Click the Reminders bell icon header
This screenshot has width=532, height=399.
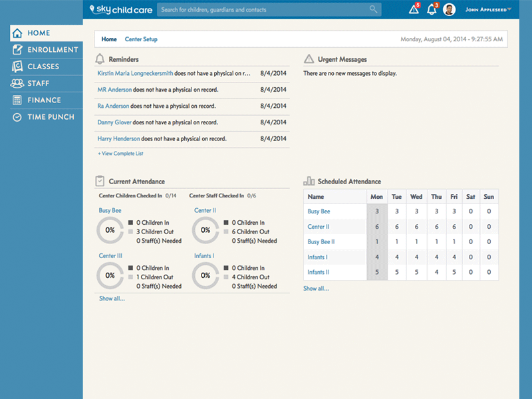[x=100, y=59]
